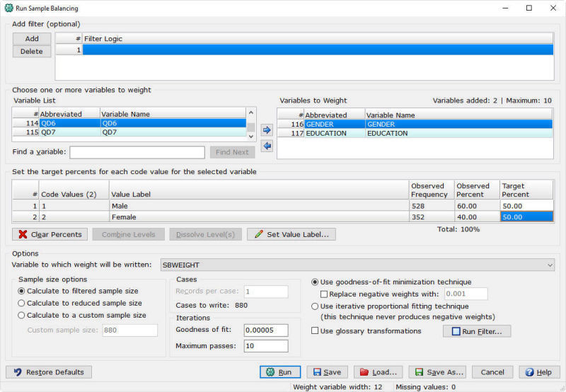The image size is (566, 392).
Task: Click the right arrow to add variable
Action: click(267, 130)
